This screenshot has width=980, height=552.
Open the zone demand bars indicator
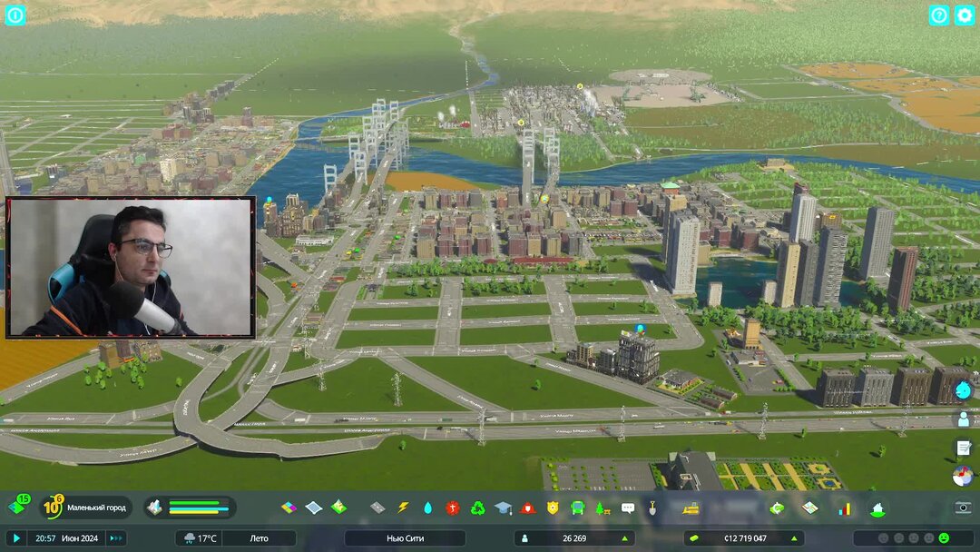[x=190, y=507]
